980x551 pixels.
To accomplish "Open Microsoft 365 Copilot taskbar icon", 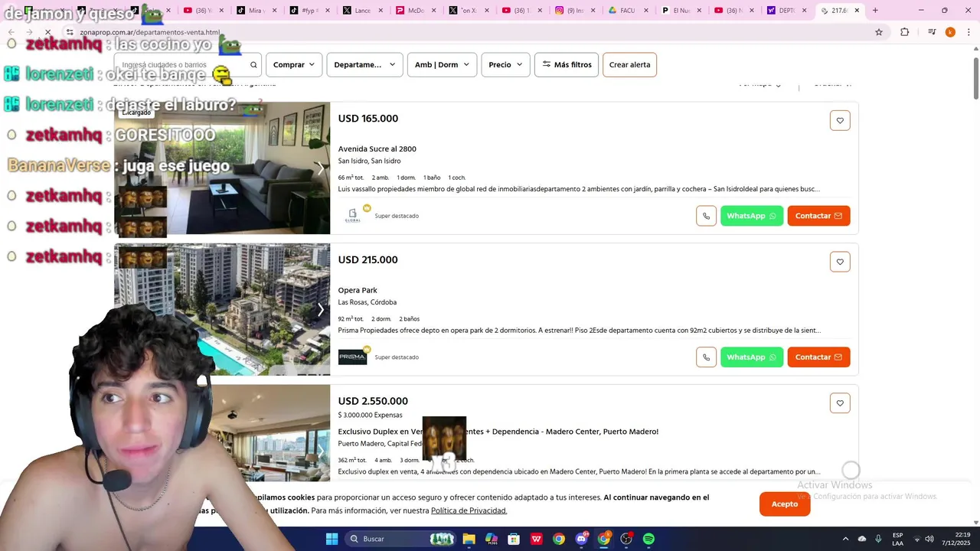I will click(492, 539).
